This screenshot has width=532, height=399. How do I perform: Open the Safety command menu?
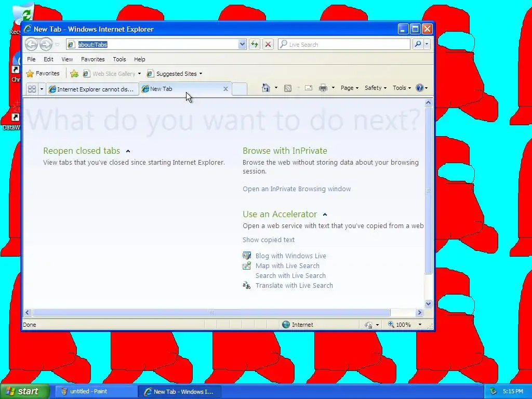[x=375, y=88]
